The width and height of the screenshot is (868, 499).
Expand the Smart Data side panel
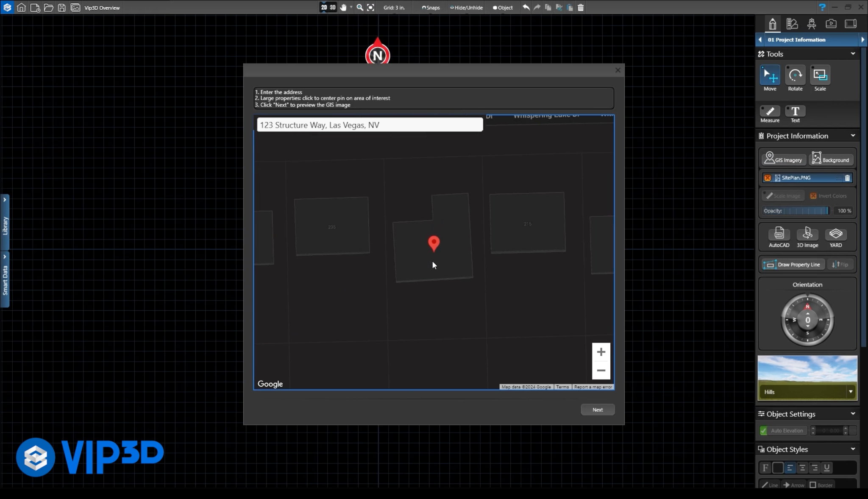[x=5, y=279]
